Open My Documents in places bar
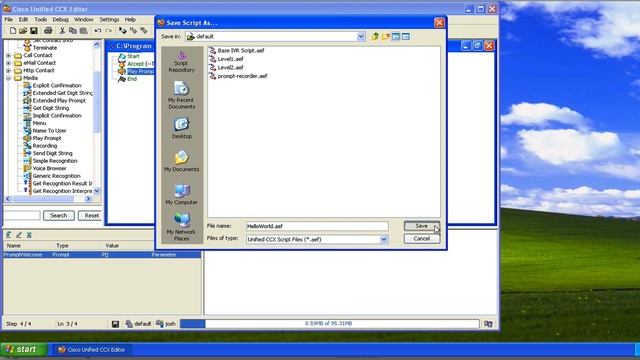640x360 pixels. coord(182,161)
